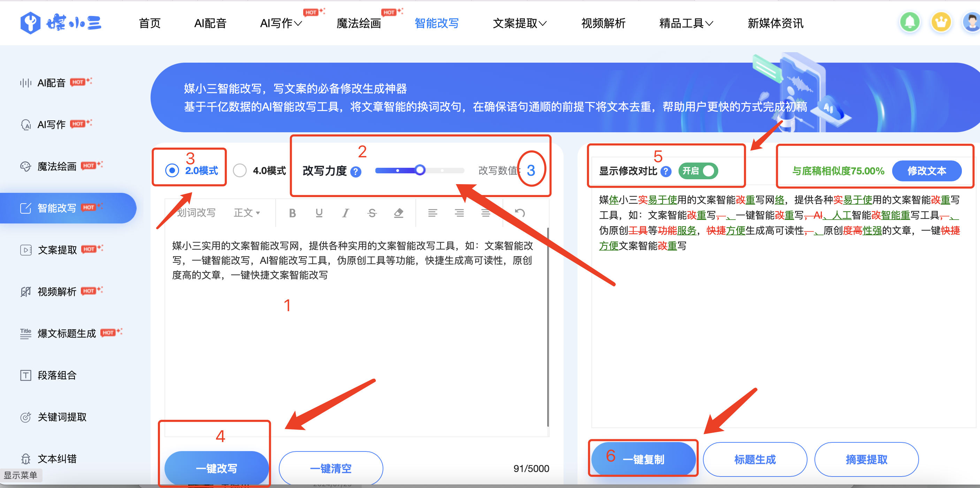
Task: Click the strikethrough icon
Action: point(372,213)
